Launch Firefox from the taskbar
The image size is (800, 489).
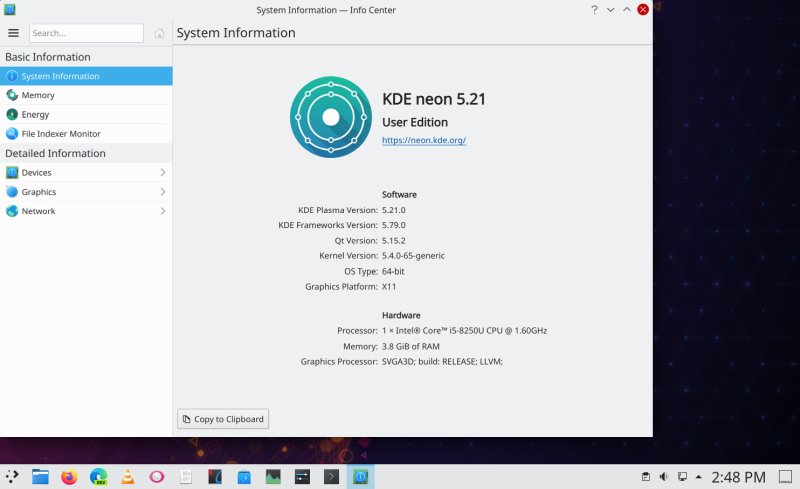(69, 477)
